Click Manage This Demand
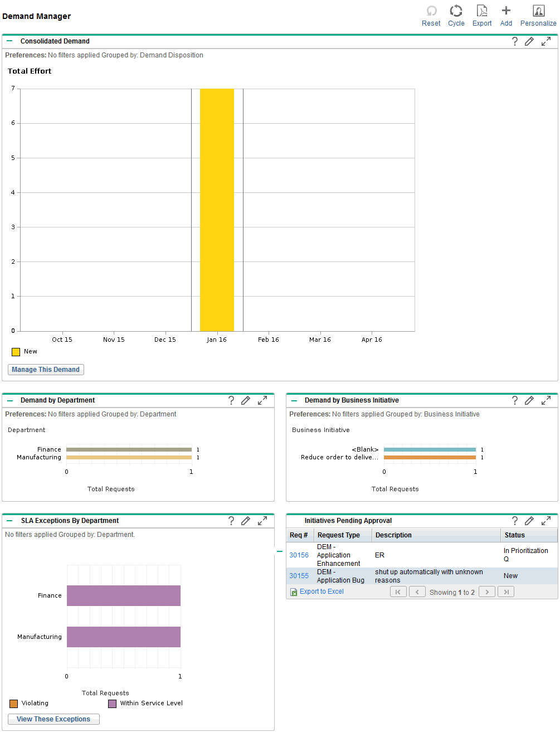The image size is (560, 732). coord(45,369)
